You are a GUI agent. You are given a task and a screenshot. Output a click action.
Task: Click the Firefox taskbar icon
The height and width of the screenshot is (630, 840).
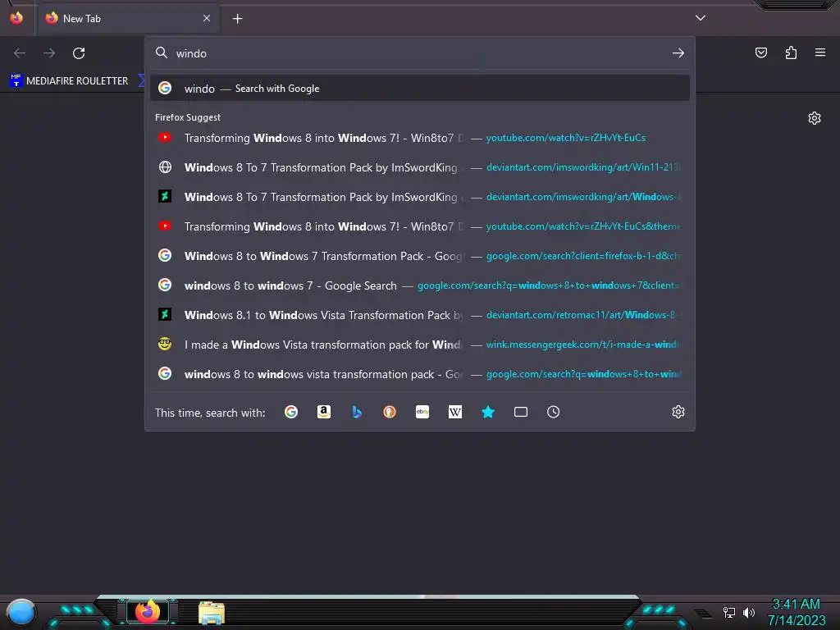click(148, 611)
